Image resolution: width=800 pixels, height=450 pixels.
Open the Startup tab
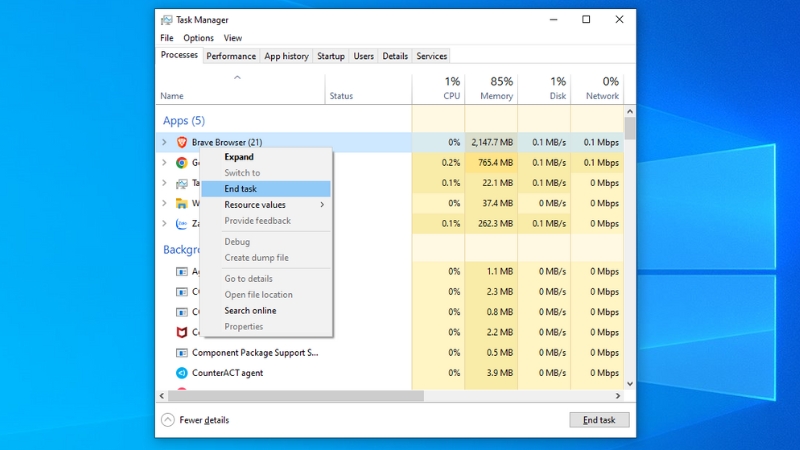point(331,56)
